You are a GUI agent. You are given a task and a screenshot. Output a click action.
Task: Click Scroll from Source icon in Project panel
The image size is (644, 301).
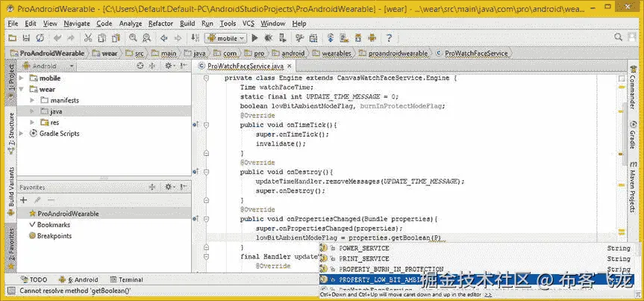tap(140, 66)
